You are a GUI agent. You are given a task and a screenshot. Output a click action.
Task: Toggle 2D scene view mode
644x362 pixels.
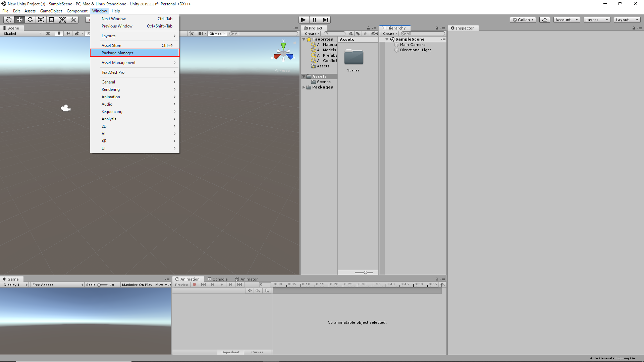click(48, 34)
